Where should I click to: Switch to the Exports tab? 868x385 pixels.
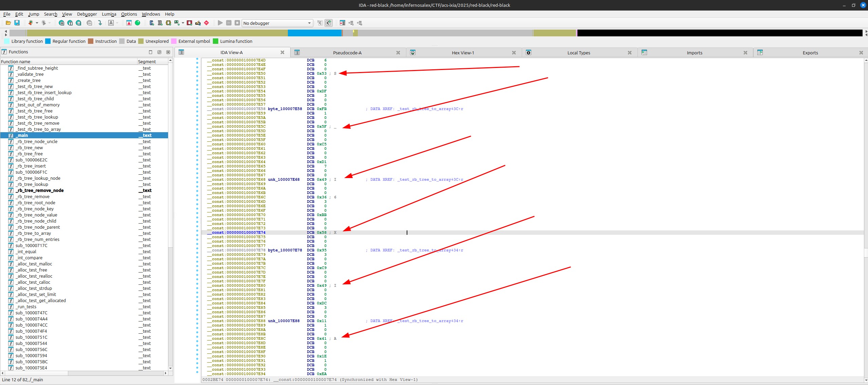coord(810,53)
